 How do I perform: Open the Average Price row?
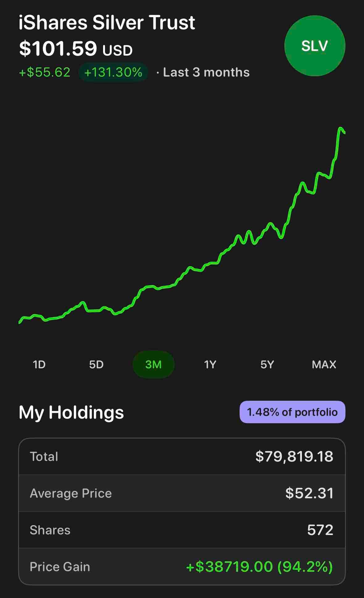click(182, 493)
